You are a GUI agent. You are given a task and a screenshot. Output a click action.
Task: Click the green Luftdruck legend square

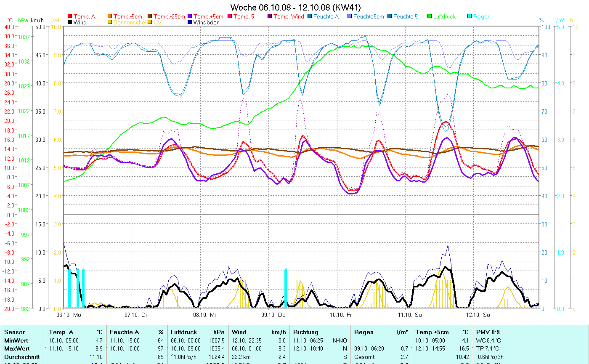(430, 17)
